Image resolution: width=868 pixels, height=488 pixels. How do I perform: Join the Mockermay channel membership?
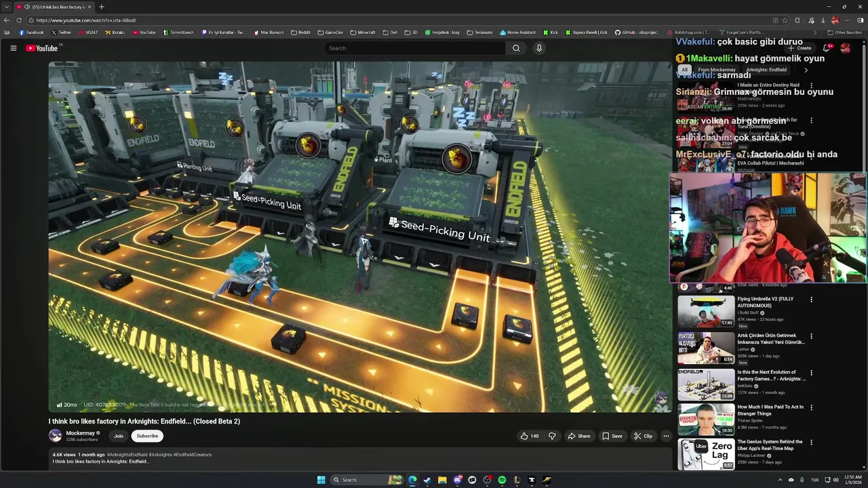pos(119,436)
